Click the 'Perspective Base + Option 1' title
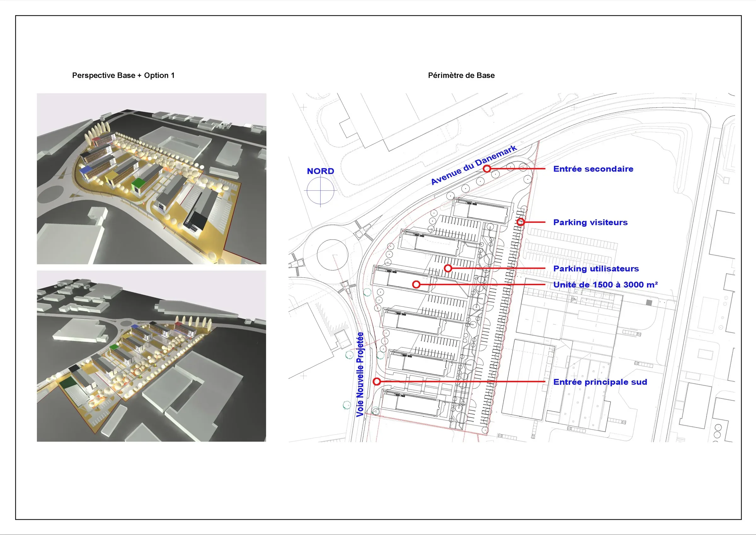Image resolution: width=756 pixels, height=535 pixels. pyautogui.click(x=123, y=76)
